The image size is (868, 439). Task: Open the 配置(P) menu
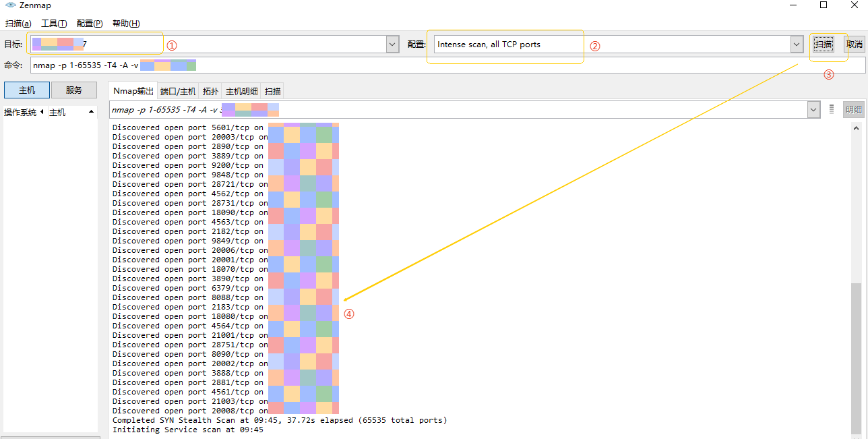(x=90, y=24)
